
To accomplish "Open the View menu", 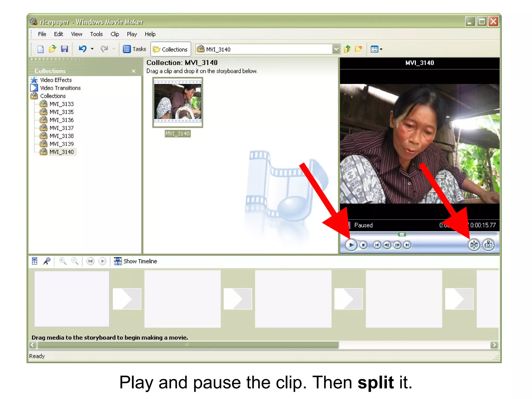I will [x=77, y=34].
